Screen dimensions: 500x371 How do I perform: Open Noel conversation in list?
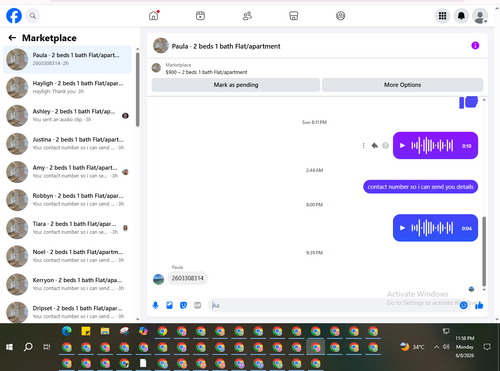tap(68, 256)
